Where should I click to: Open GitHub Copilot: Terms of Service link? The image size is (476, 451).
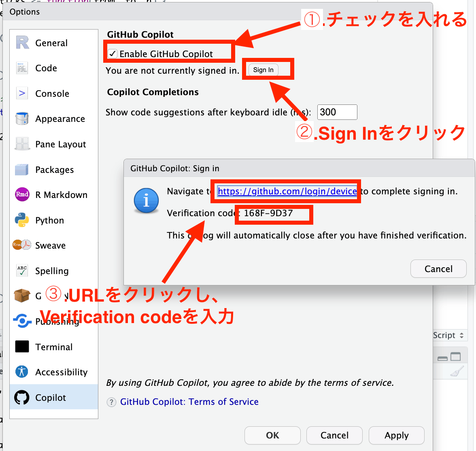[x=189, y=402]
